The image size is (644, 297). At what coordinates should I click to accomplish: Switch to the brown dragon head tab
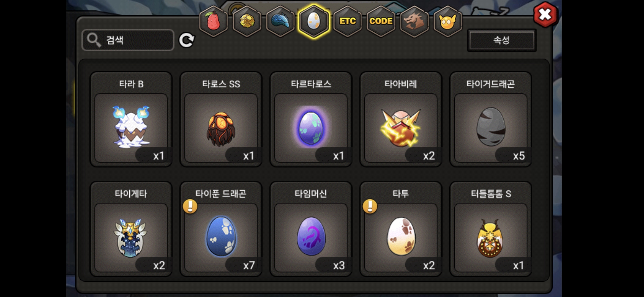(414, 21)
